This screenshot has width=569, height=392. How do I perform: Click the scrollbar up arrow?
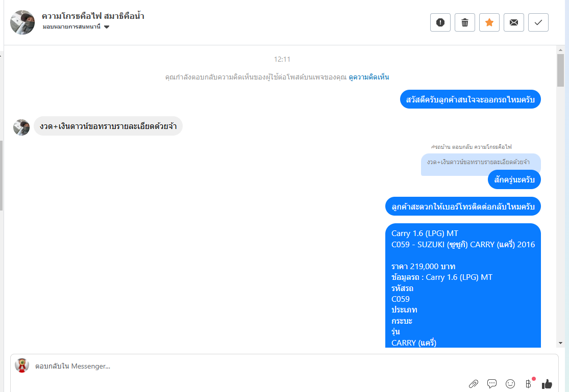point(561,50)
